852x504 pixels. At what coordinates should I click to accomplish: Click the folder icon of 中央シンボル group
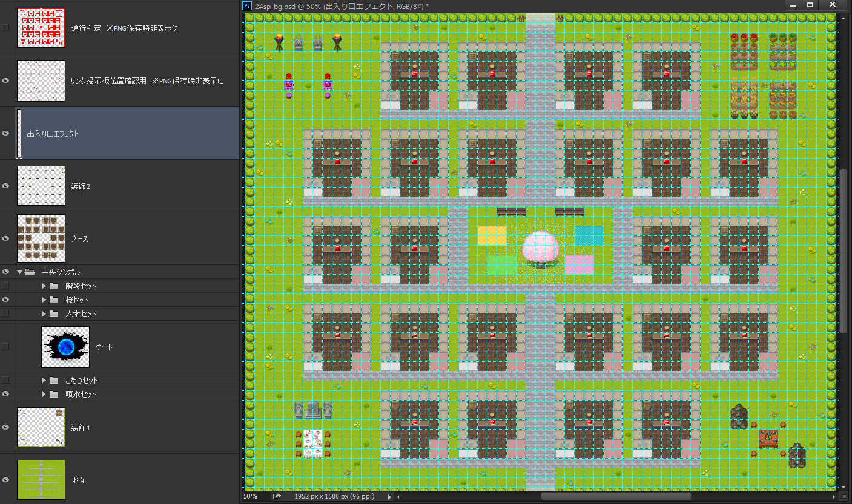(30, 272)
